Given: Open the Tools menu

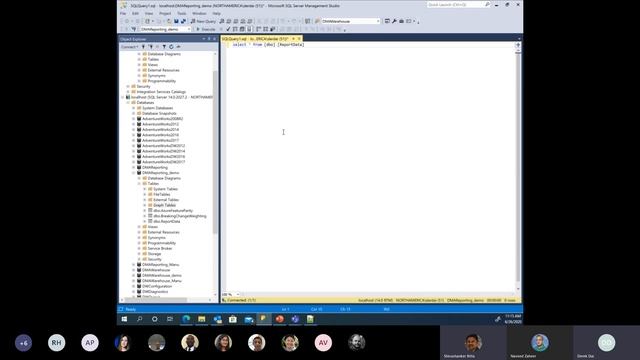Looking at the screenshot, I should [x=182, y=13].
